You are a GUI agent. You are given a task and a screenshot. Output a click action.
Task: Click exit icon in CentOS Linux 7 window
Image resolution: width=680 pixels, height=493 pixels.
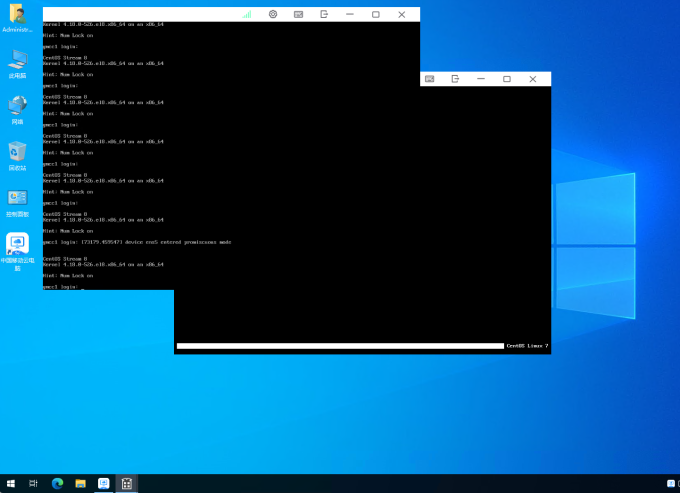click(455, 79)
